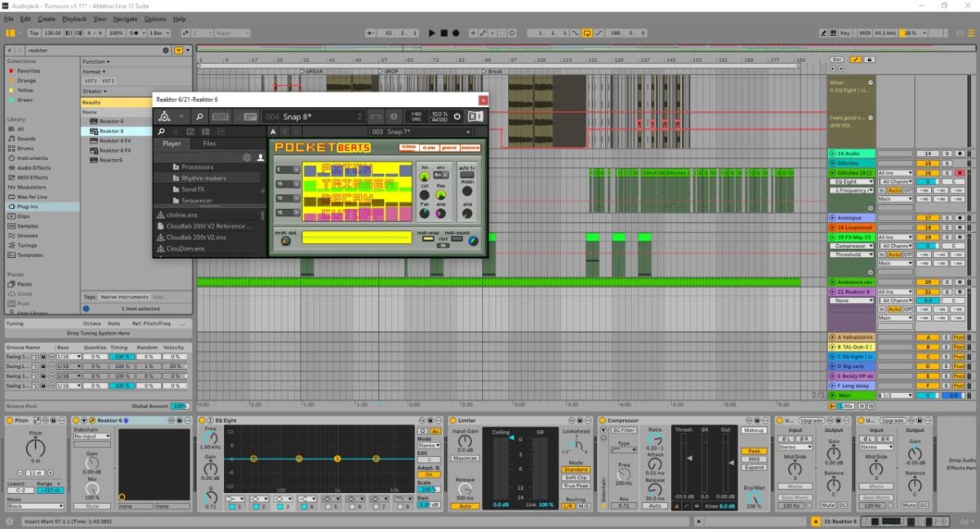This screenshot has height=529, width=980.
Task: Click the Tap tempo button
Action: coord(33,33)
